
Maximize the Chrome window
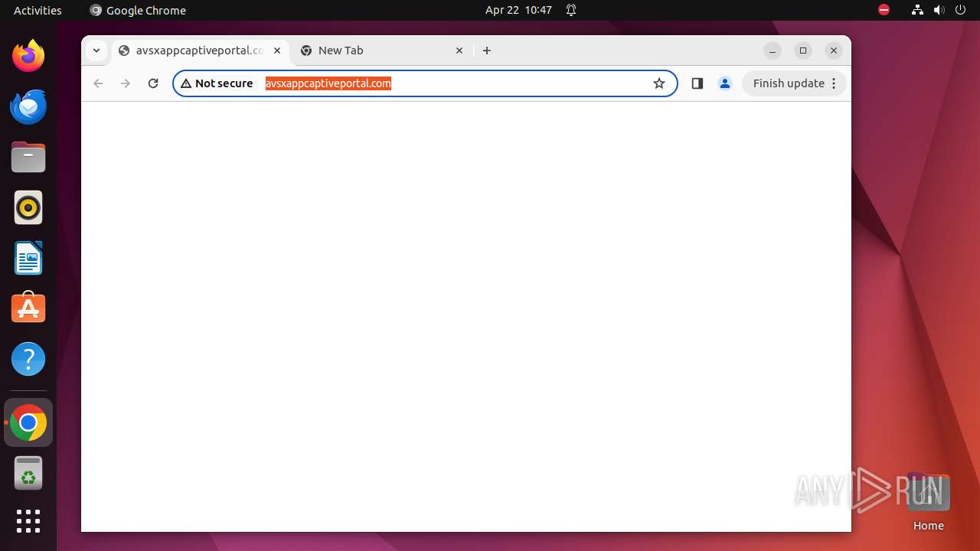point(803,51)
